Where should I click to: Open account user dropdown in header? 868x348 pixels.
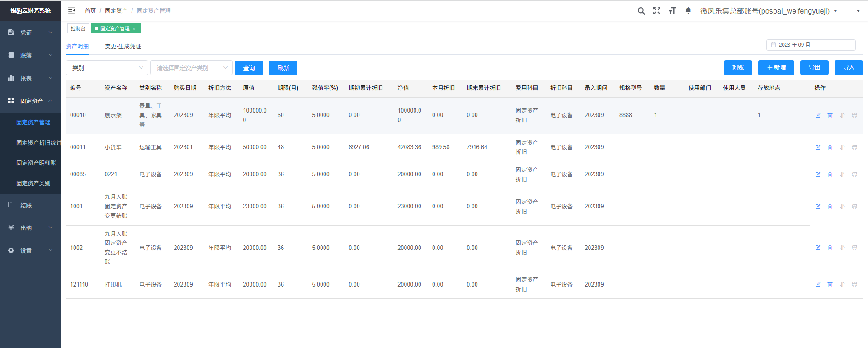coord(769,11)
